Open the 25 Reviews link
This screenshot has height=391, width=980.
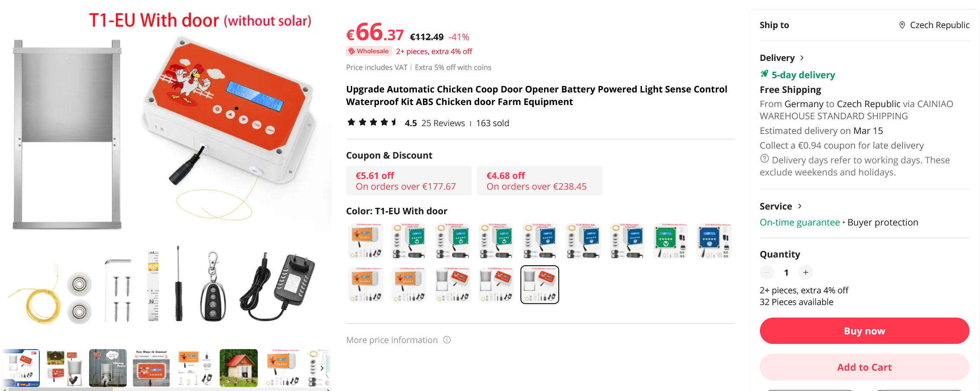coord(443,123)
